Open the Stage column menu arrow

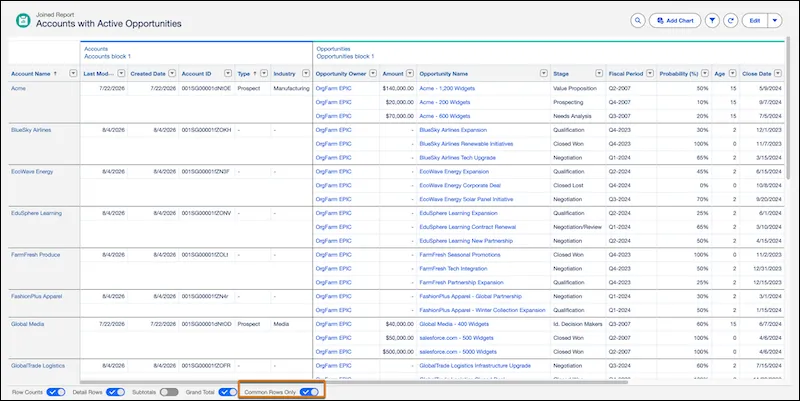[x=599, y=73]
